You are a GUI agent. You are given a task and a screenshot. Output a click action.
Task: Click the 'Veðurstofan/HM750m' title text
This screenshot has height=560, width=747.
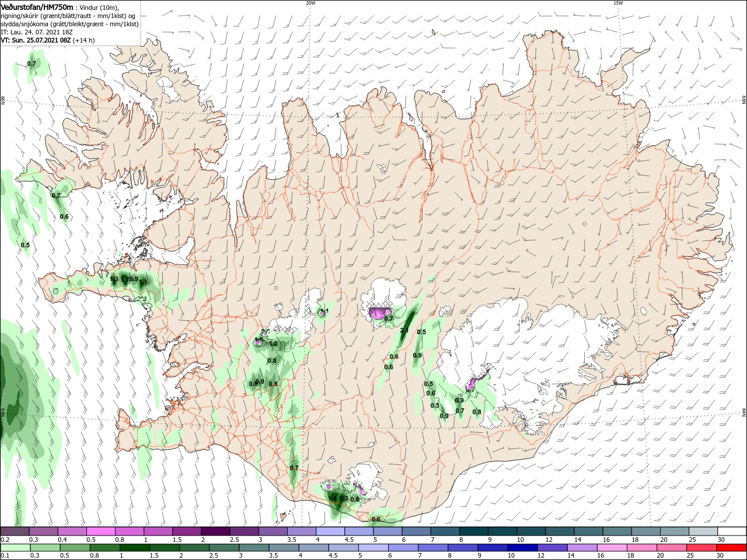pyautogui.click(x=37, y=6)
